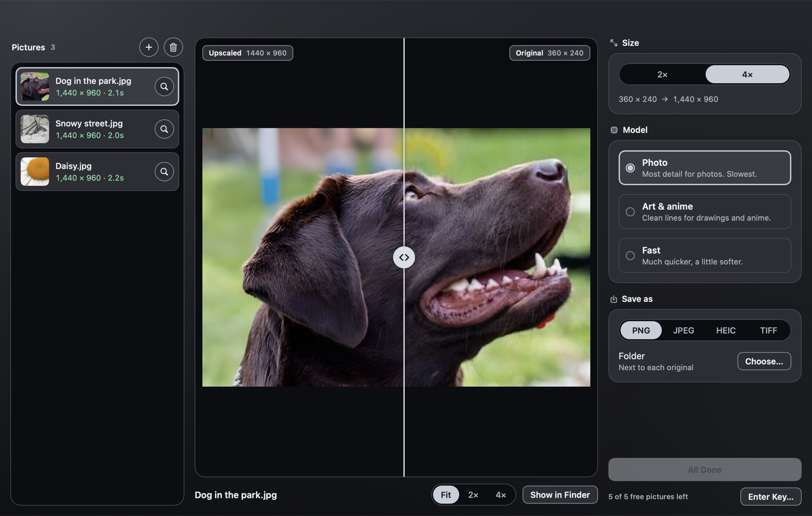Click the Original 360 × 240 badge
Image resolution: width=812 pixels, height=516 pixels.
pyautogui.click(x=549, y=53)
